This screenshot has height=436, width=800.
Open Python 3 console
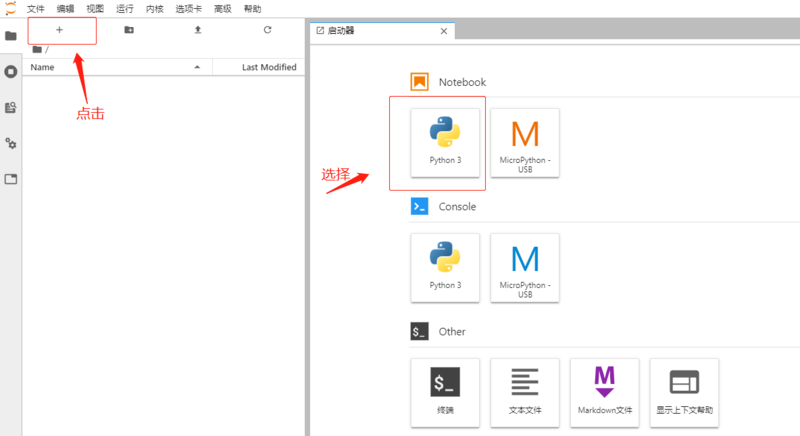coord(445,267)
